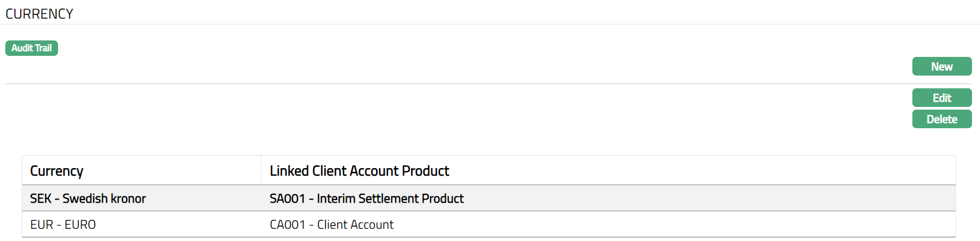Click the New button
Viewport: 980px width, 241px height.
coord(942,67)
